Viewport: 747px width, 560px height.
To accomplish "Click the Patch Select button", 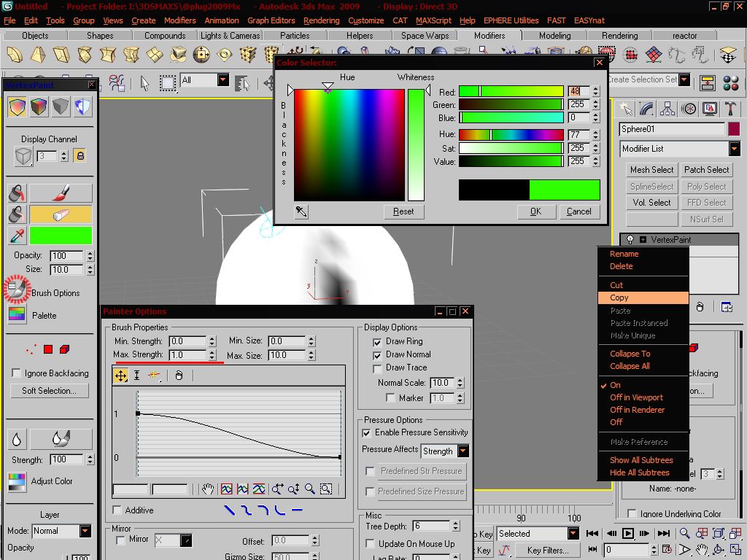I will click(x=706, y=169).
